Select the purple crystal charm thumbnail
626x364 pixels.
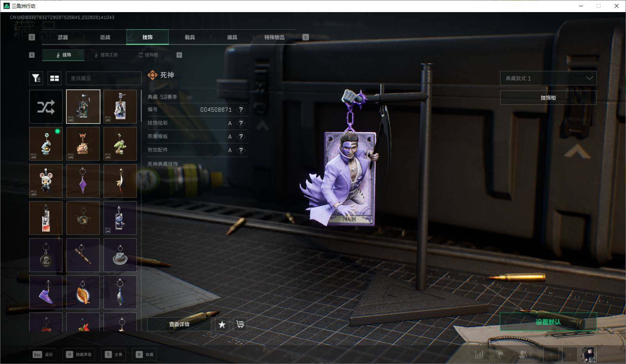tap(83, 181)
